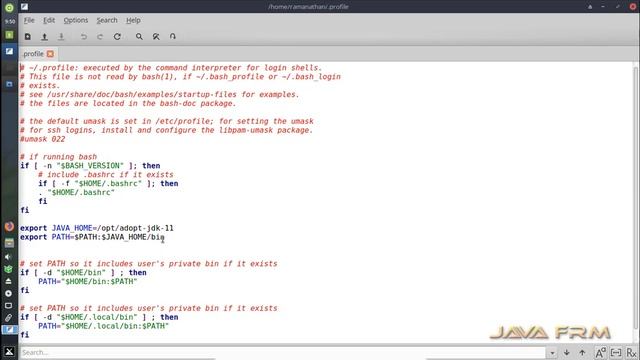This screenshot has height=360, width=640.
Task: Click the always-on-top arrow in the titlebar
Action: click(590, 7)
